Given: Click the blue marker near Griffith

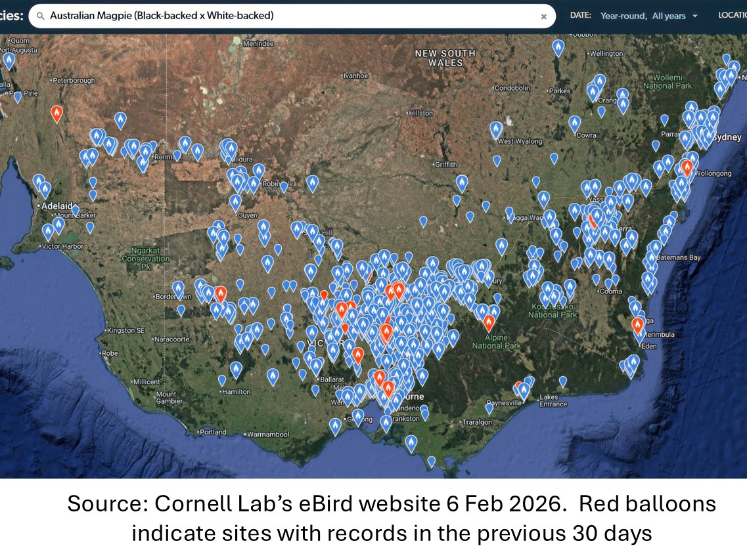Looking at the screenshot, I should point(462,183).
